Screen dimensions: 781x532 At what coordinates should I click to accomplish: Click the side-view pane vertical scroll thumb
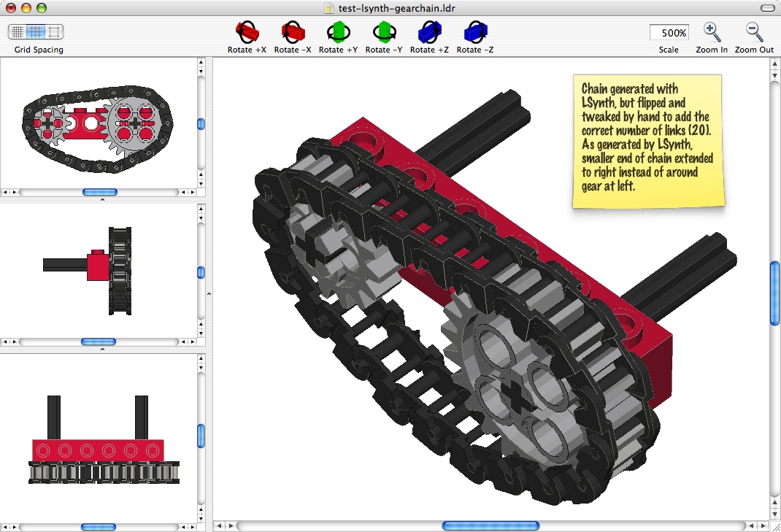coord(201,272)
